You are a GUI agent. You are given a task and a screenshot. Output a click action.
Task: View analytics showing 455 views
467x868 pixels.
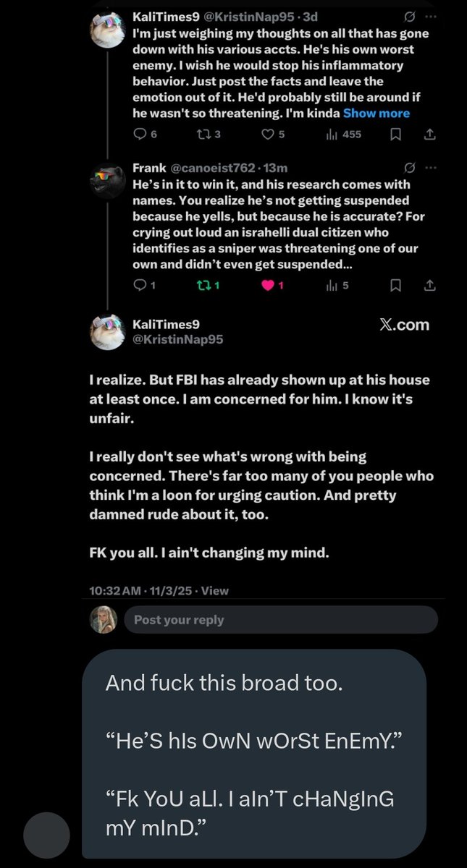click(x=344, y=134)
